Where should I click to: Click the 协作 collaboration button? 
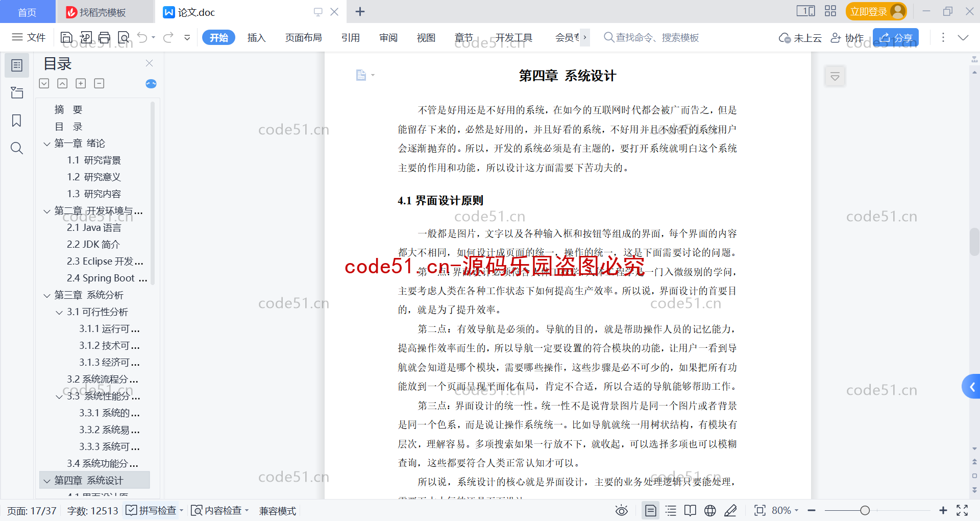[847, 38]
